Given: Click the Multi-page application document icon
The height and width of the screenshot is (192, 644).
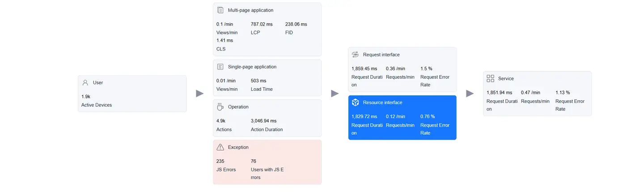Looking at the screenshot, I should click(x=220, y=10).
